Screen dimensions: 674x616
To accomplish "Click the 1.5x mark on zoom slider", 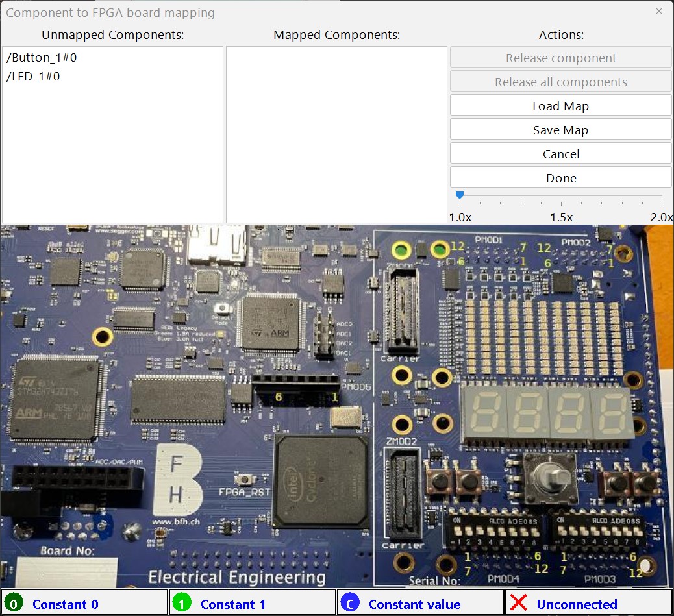I will 561,217.
